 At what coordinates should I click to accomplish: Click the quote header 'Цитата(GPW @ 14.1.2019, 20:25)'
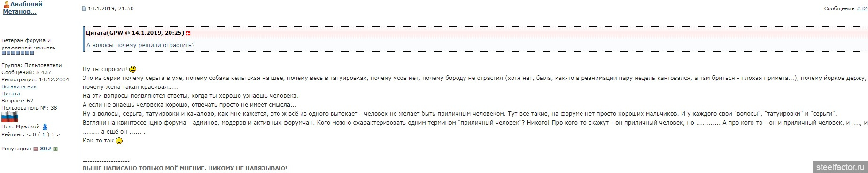[135, 33]
